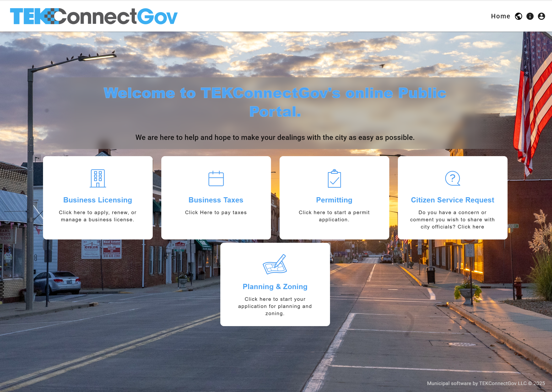Open the Business Taxes title link
Viewport: 552px width, 392px height.
click(x=216, y=200)
